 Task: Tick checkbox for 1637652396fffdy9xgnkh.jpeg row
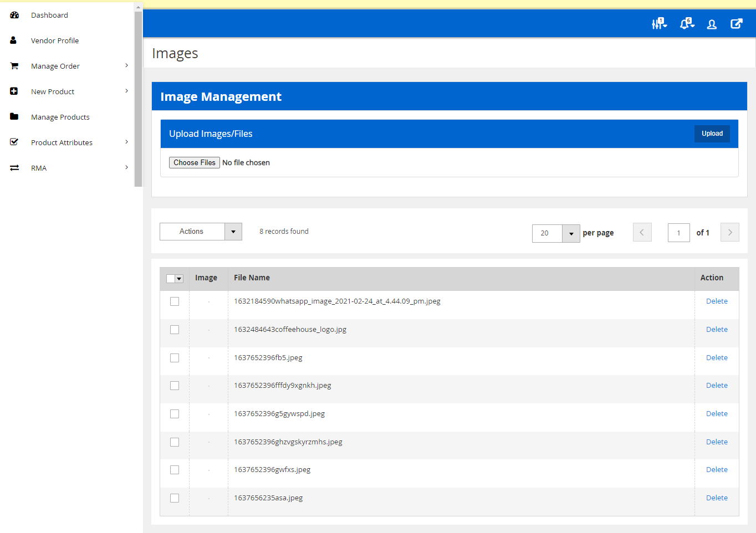(x=175, y=386)
